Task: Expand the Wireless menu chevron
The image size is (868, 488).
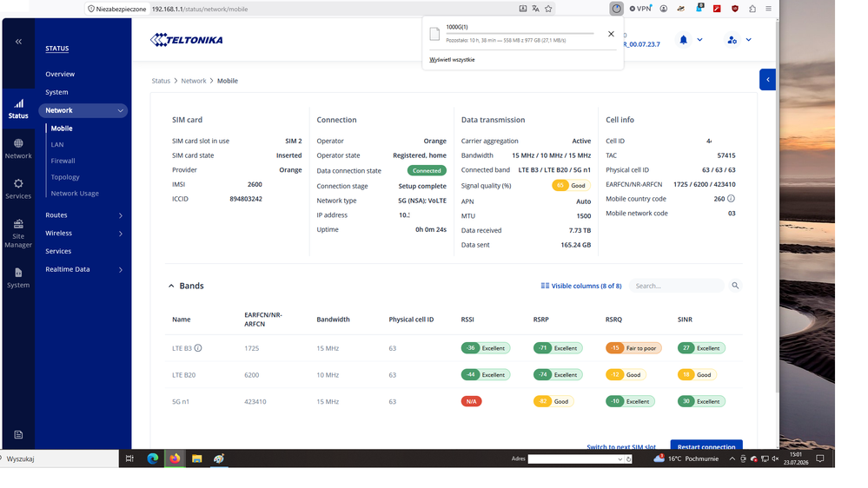Action: click(x=121, y=234)
